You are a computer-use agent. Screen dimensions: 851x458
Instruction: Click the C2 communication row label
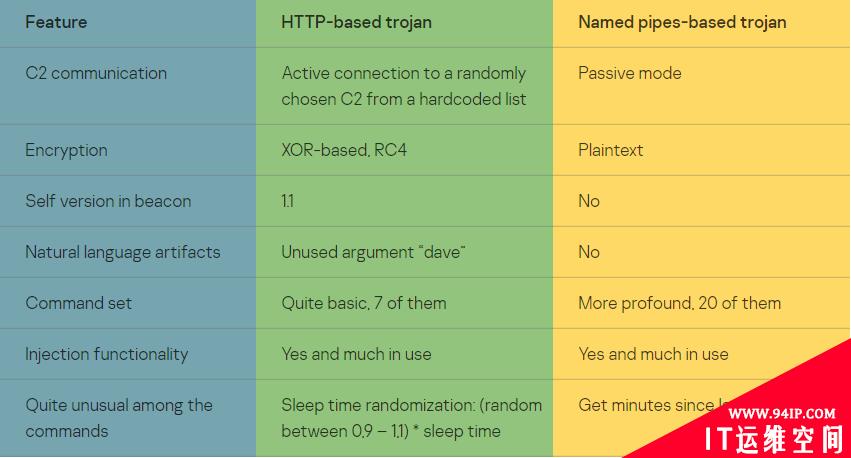(x=96, y=73)
